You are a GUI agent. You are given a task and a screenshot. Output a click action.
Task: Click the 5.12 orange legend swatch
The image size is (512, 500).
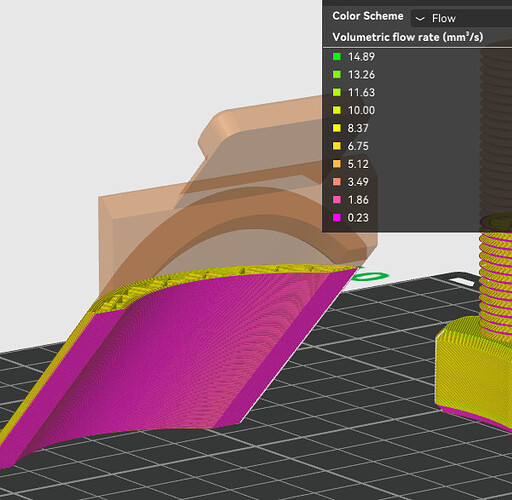point(337,164)
